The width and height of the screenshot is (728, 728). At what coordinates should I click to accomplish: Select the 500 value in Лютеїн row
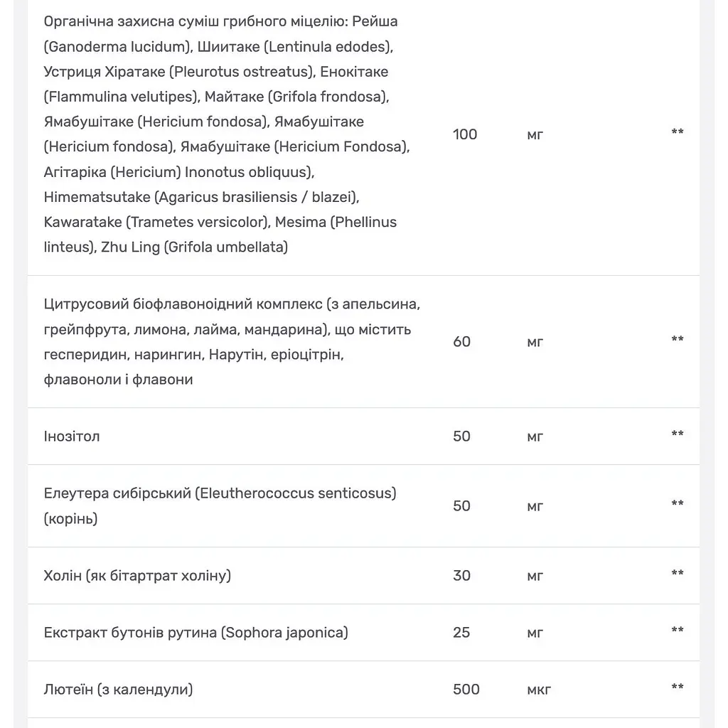466,690
